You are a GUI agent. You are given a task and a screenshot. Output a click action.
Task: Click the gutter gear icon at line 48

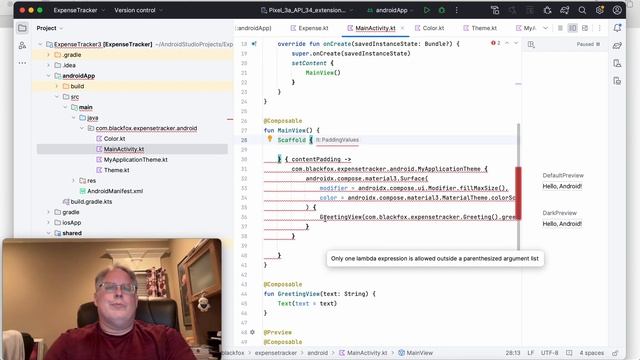click(253, 332)
